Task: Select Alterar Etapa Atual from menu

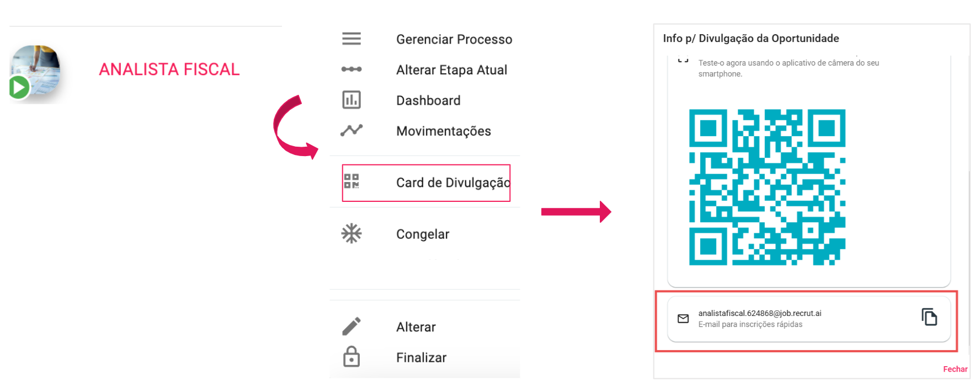Action: (x=451, y=70)
